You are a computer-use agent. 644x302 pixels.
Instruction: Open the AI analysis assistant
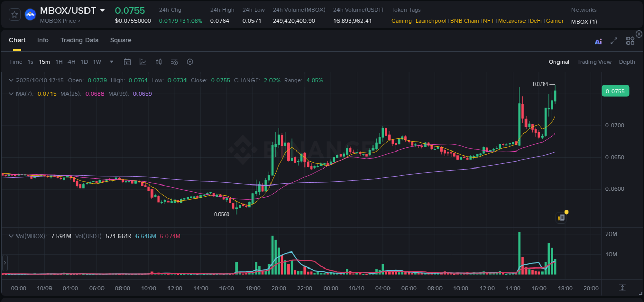tap(598, 42)
